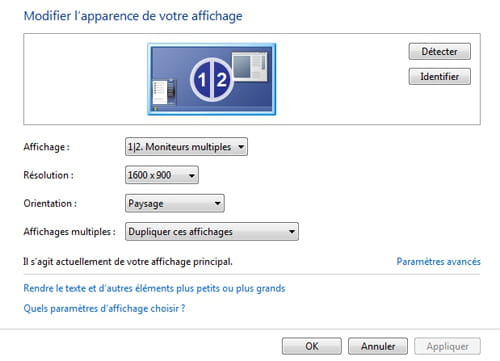Confirm with the OK button

[312, 346]
